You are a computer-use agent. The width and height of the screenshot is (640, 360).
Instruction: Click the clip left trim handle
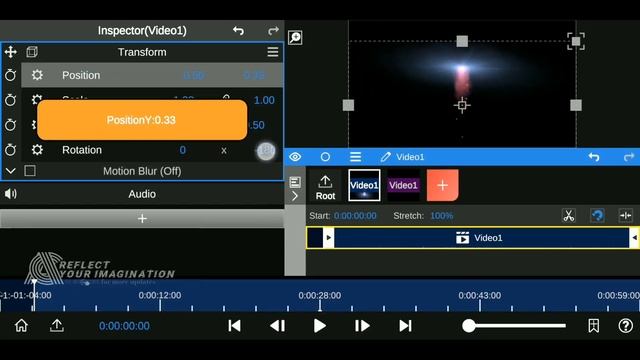(x=329, y=238)
